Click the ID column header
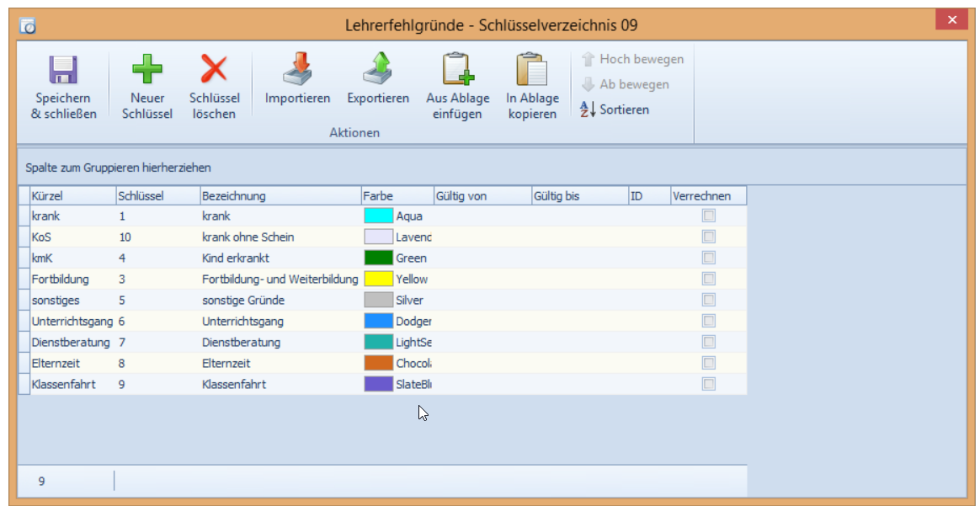The width and height of the screenshot is (980, 506). click(x=650, y=195)
